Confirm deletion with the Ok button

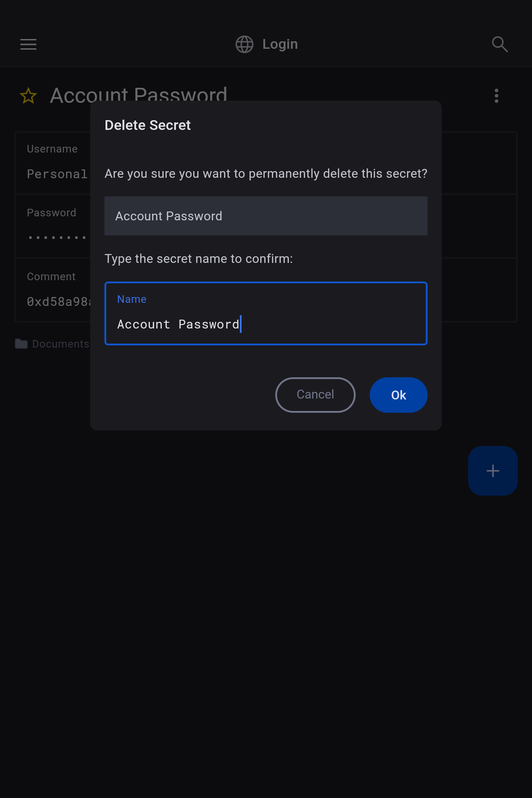click(399, 395)
